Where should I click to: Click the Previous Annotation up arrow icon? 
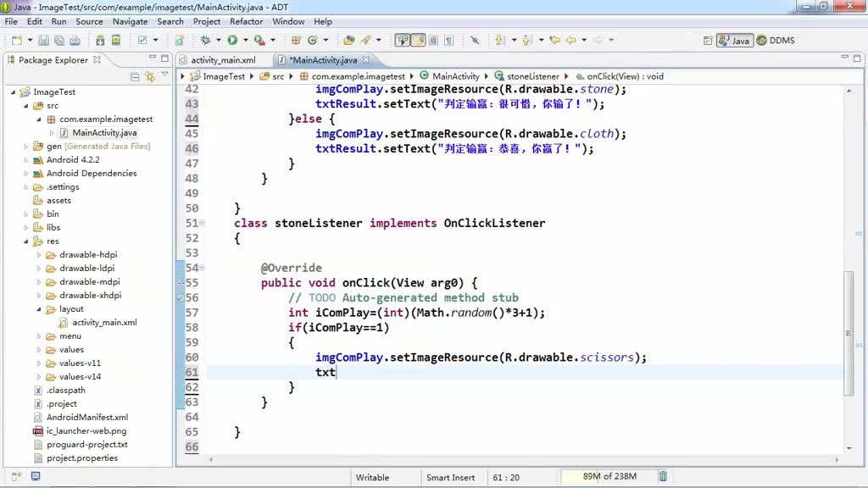(526, 41)
